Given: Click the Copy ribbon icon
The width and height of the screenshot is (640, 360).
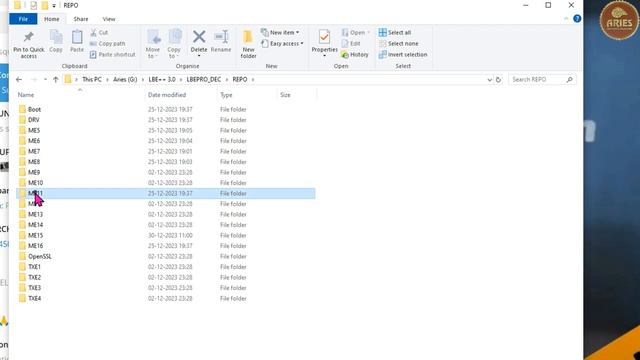Looking at the screenshot, I should point(56,37).
